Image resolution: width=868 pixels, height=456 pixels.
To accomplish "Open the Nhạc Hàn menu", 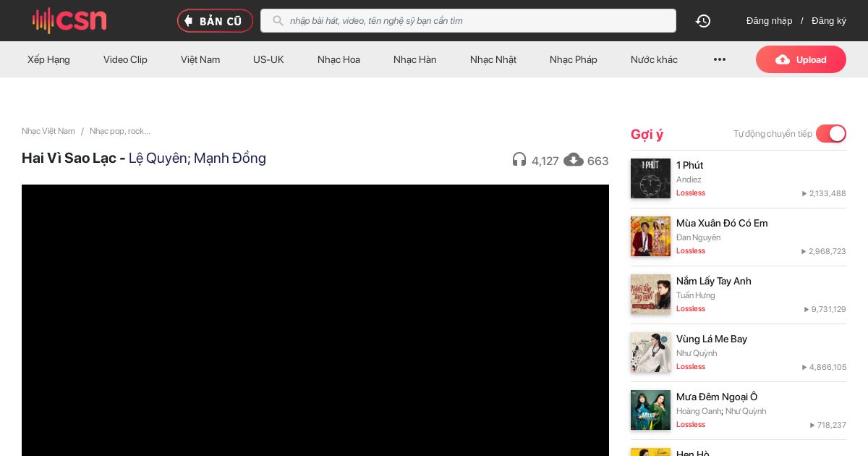I will (x=415, y=59).
